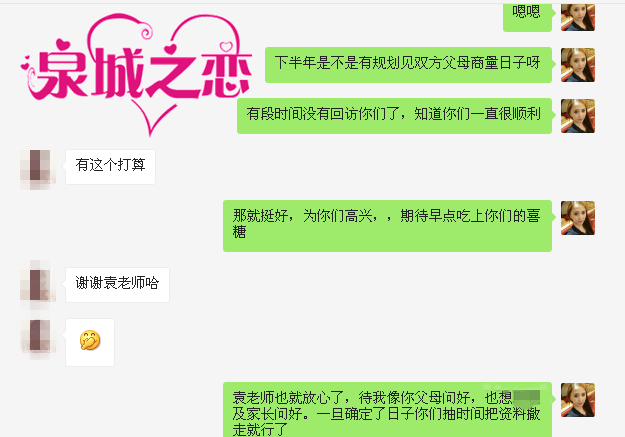Select the 谢谢袁老师哈 reply bubble
Viewport: 625px width, 437px height.
118,285
